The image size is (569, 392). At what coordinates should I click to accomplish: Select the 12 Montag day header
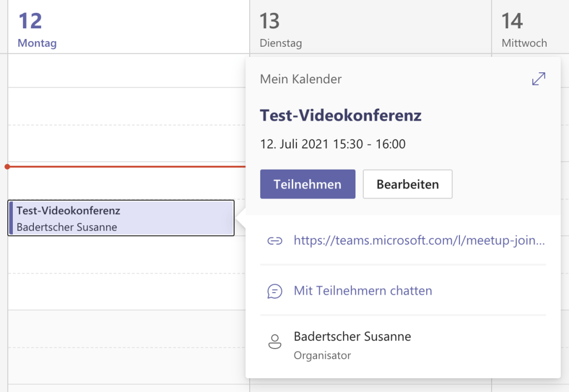37,29
